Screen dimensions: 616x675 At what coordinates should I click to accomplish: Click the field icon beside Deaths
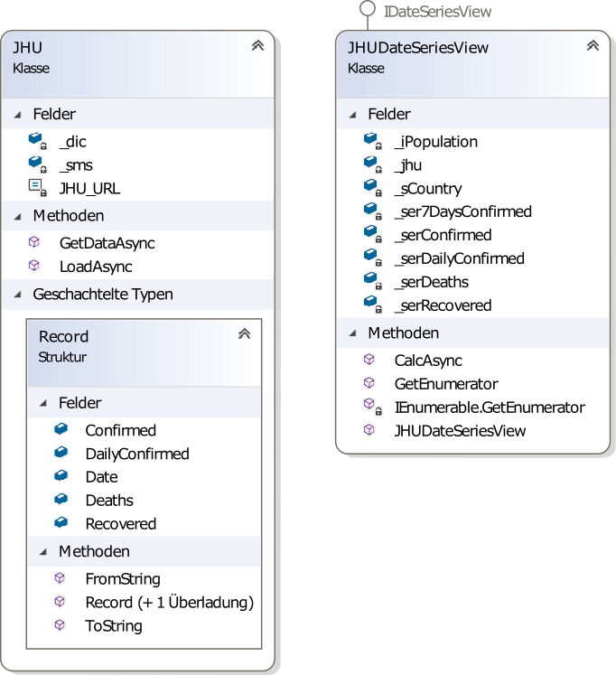pyautogui.click(x=61, y=499)
